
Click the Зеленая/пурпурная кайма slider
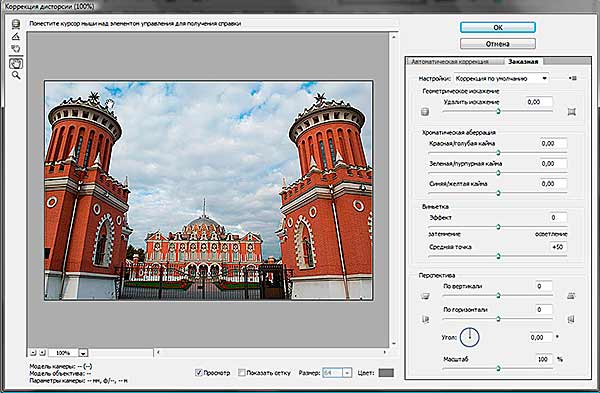(498, 173)
